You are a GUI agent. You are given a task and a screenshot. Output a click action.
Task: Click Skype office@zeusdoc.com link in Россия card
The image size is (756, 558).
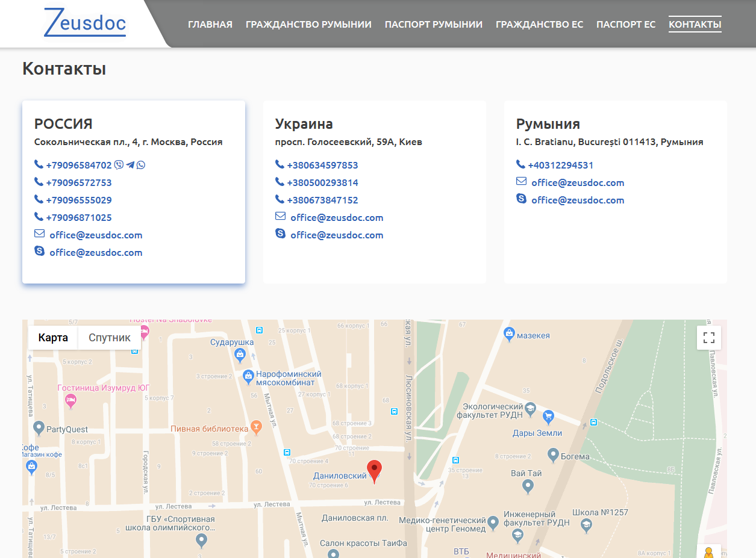[x=96, y=252]
